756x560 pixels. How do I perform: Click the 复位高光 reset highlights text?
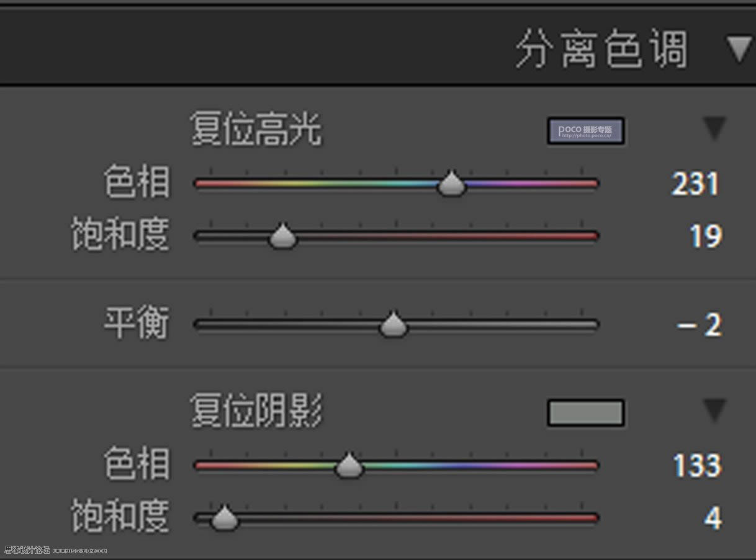point(256,129)
